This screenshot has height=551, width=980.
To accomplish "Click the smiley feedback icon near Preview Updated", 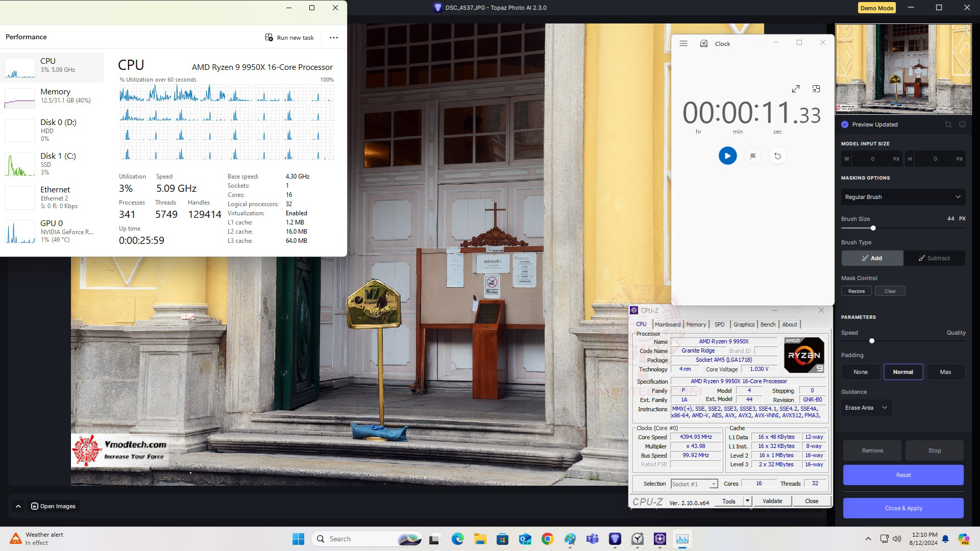I will click(x=963, y=124).
